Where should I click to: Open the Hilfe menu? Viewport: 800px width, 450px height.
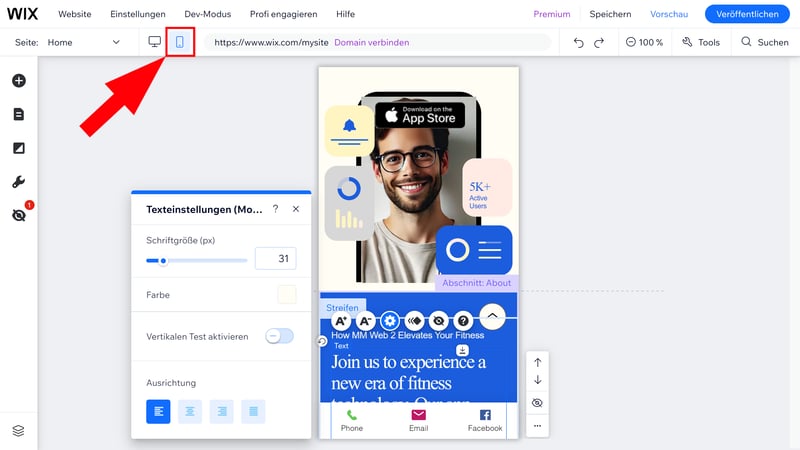(x=345, y=14)
